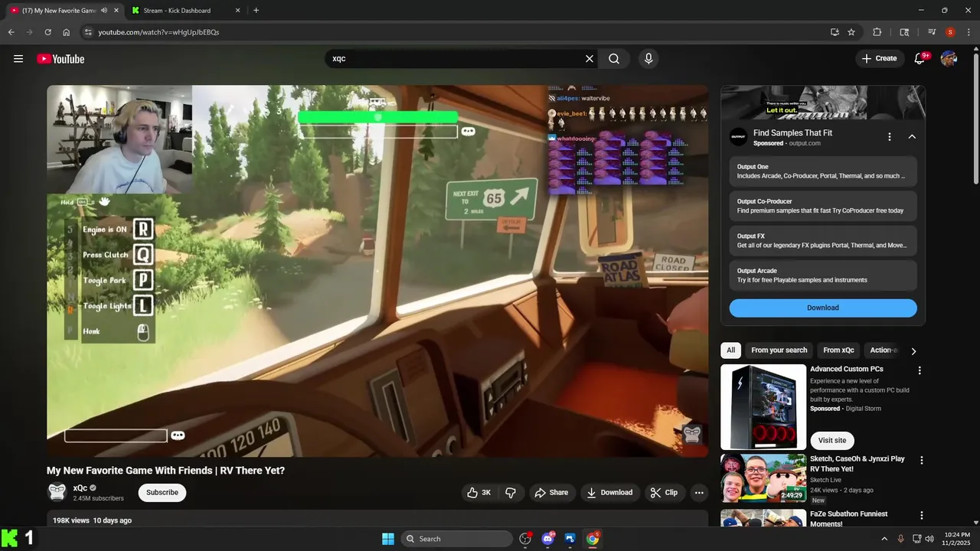Open YouTube notifications bell
The height and width of the screenshot is (551, 980).
(x=920, y=59)
